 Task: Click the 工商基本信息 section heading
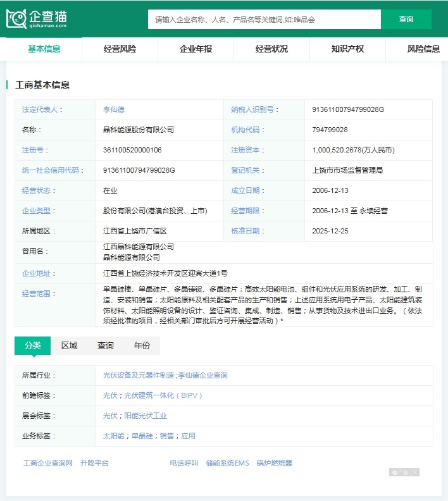coord(42,85)
